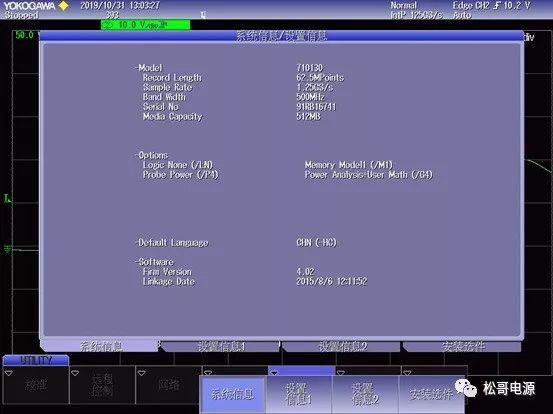Choose the 设置信息2 soft key
Screen dimensions: 553x414
tap(365, 394)
